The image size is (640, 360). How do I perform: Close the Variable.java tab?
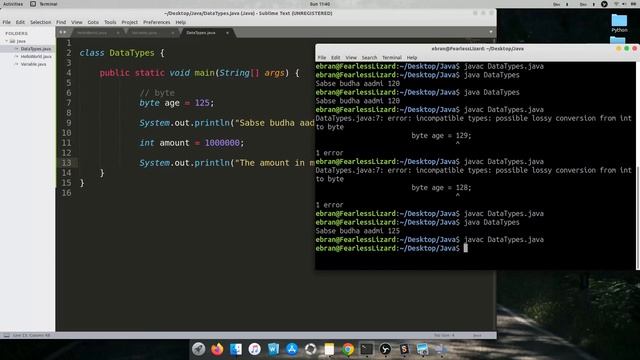(x=173, y=33)
